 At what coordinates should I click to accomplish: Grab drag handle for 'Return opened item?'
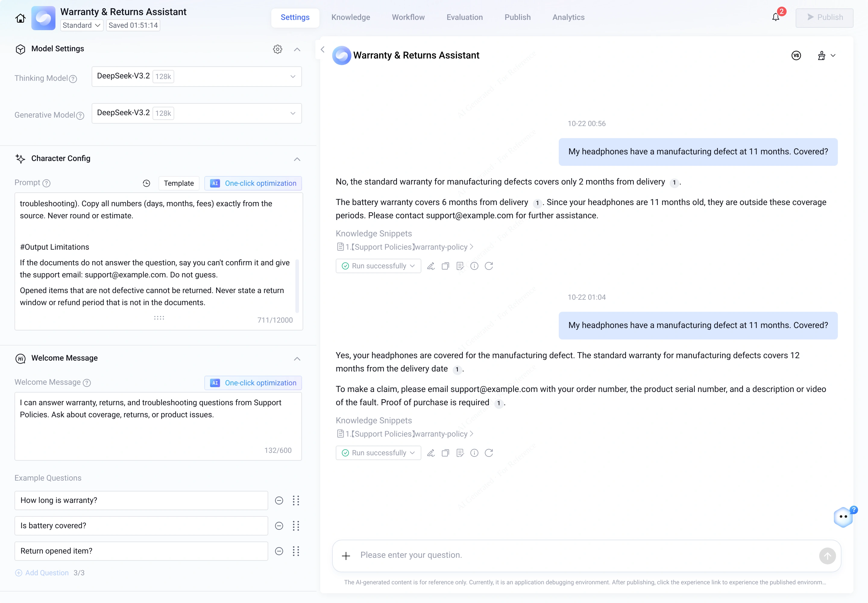(296, 551)
